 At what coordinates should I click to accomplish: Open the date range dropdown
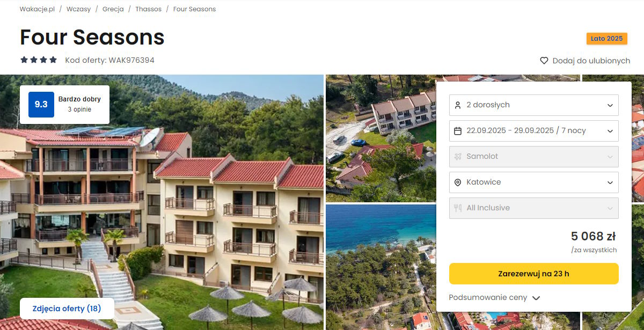pyautogui.click(x=533, y=131)
